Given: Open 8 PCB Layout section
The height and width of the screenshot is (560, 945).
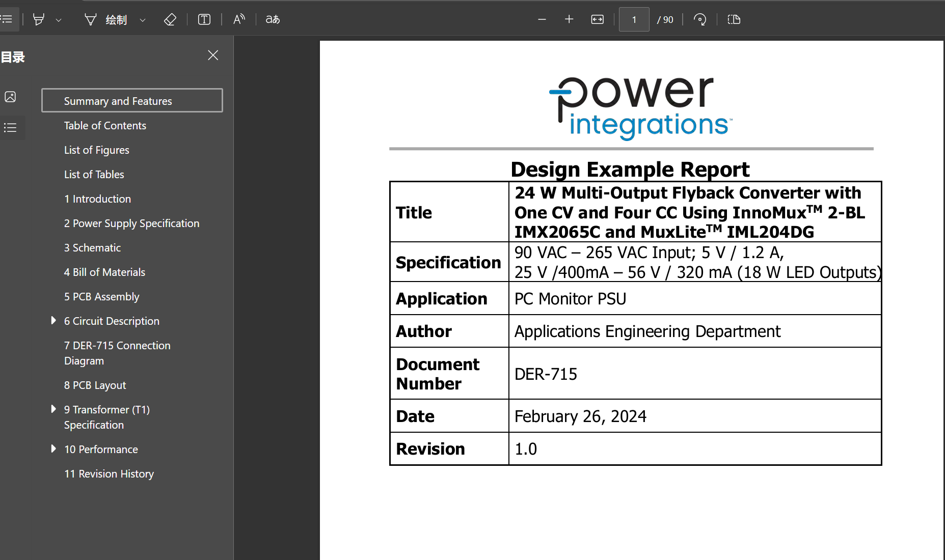Looking at the screenshot, I should click(x=95, y=385).
